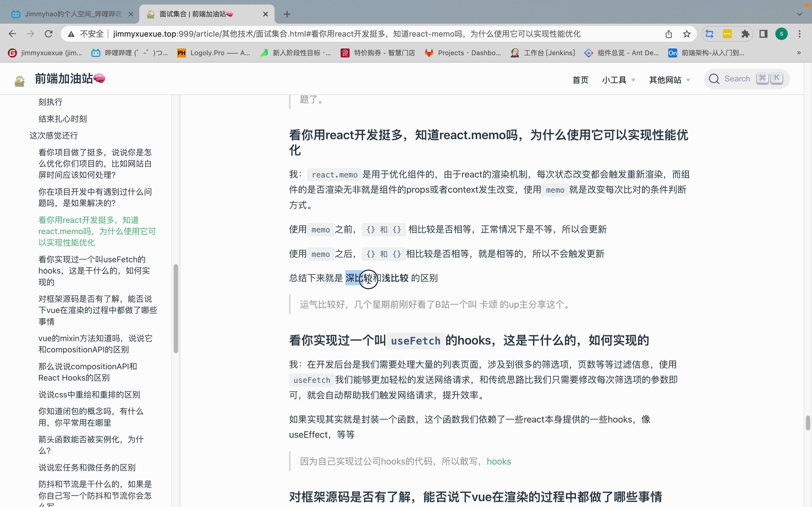
Task: Open the tab search chevron
Action: coord(800,14)
